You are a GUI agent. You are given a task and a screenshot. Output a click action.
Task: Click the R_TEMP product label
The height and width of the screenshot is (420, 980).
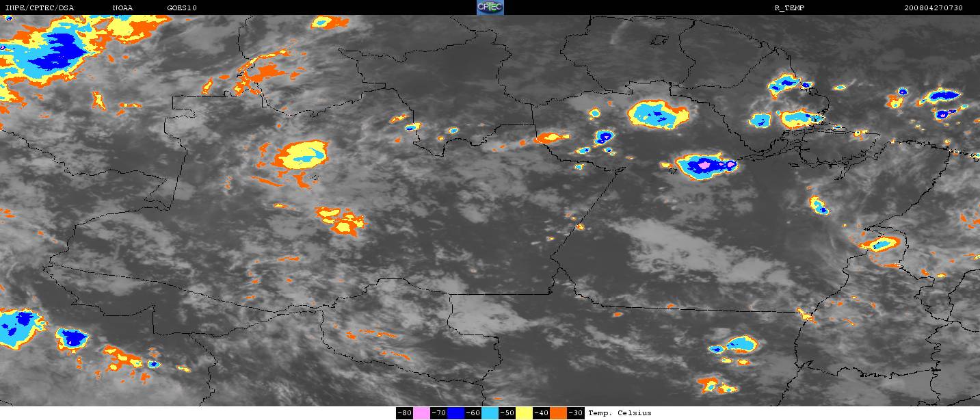[789, 8]
